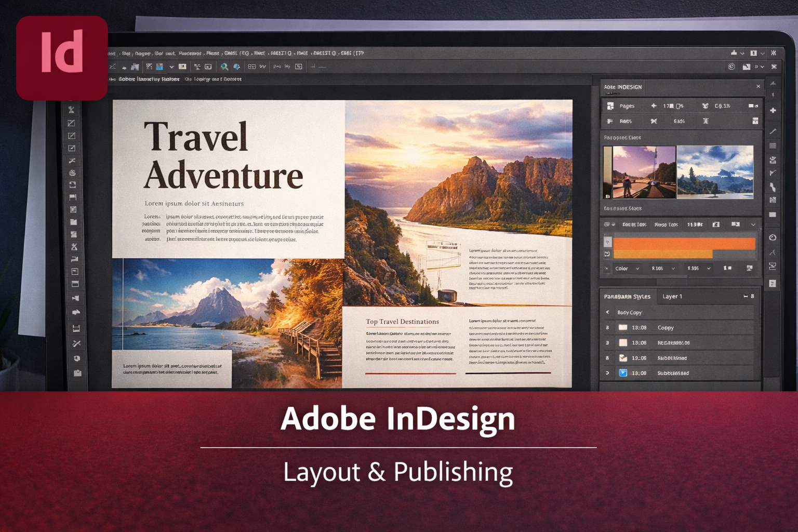Expand the chevron above the orange bars

pyautogui.click(x=753, y=224)
